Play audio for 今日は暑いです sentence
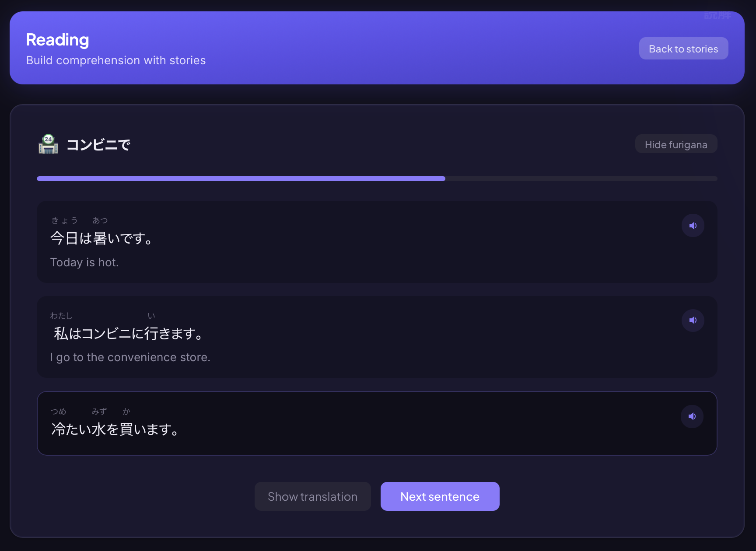756x551 pixels. click(693, 226)
